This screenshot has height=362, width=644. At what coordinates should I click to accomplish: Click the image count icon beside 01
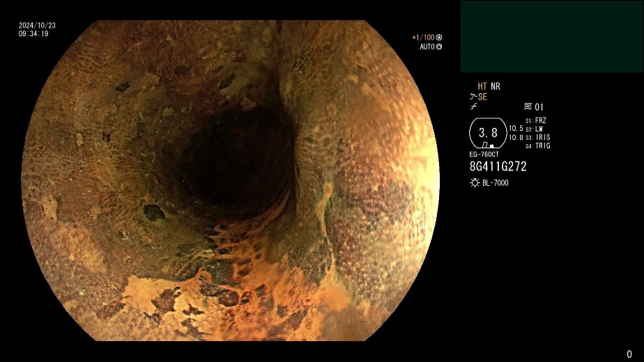528,107
